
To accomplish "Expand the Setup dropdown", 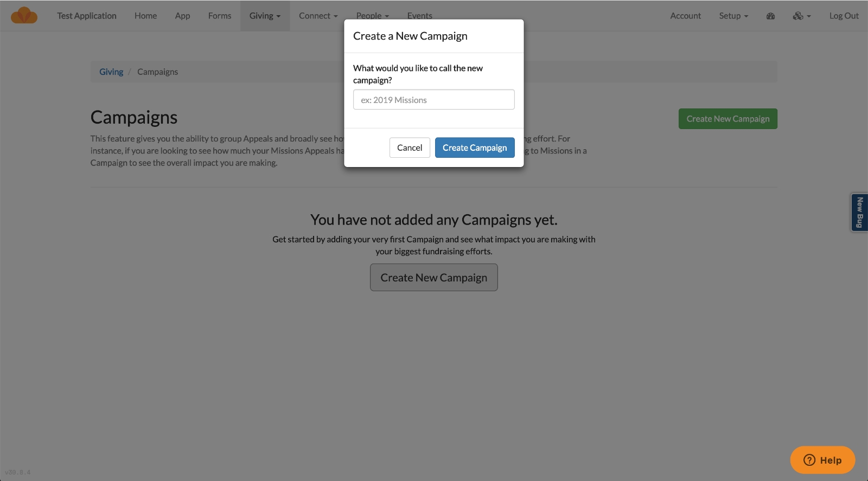I will click(733, 15).
